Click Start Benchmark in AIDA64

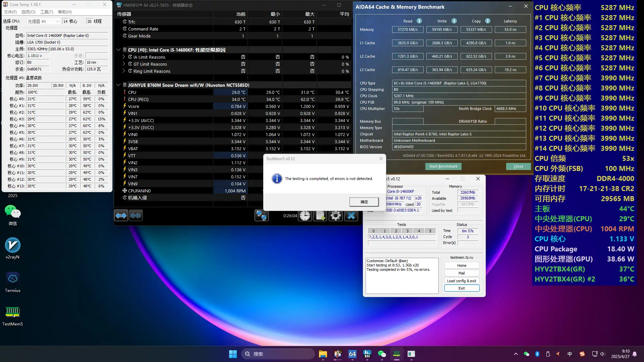point(443,166)
